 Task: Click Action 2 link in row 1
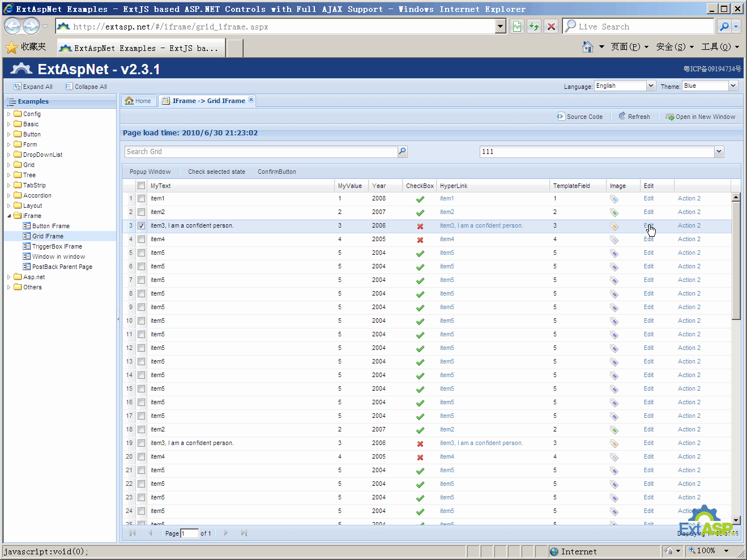(689, 199)
